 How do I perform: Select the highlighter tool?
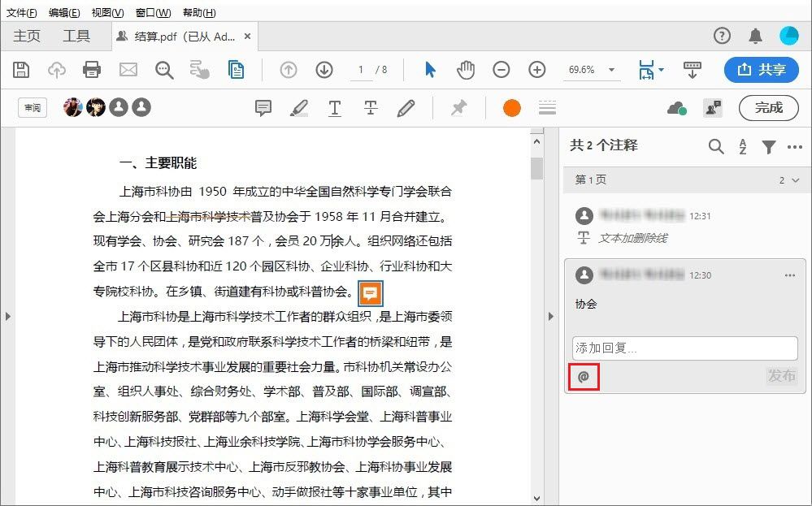(x=298, y=107)
